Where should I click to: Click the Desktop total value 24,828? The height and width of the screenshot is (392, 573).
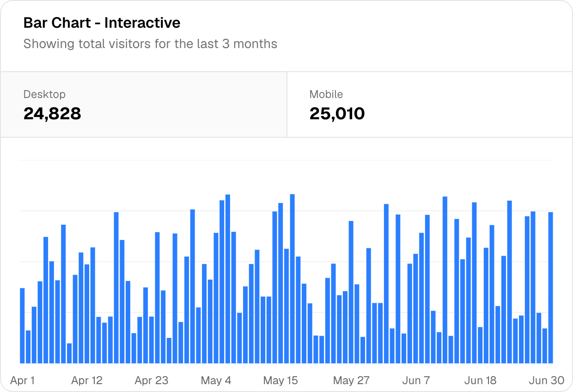[52, 113]
